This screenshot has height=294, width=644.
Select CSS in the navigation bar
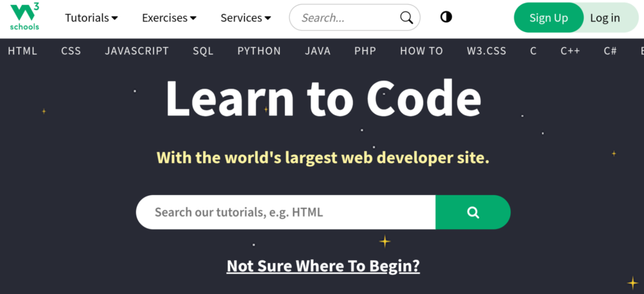(71, 51)
